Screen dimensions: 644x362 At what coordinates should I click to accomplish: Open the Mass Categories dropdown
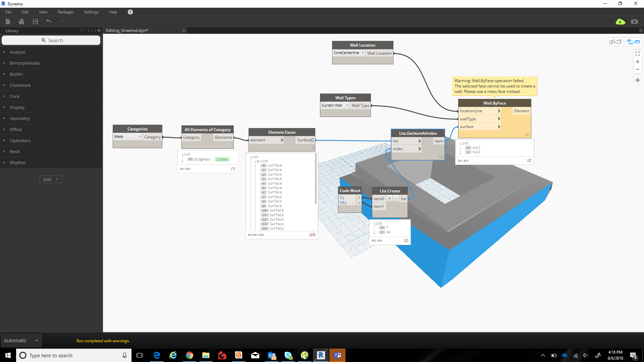coord(127,136)
